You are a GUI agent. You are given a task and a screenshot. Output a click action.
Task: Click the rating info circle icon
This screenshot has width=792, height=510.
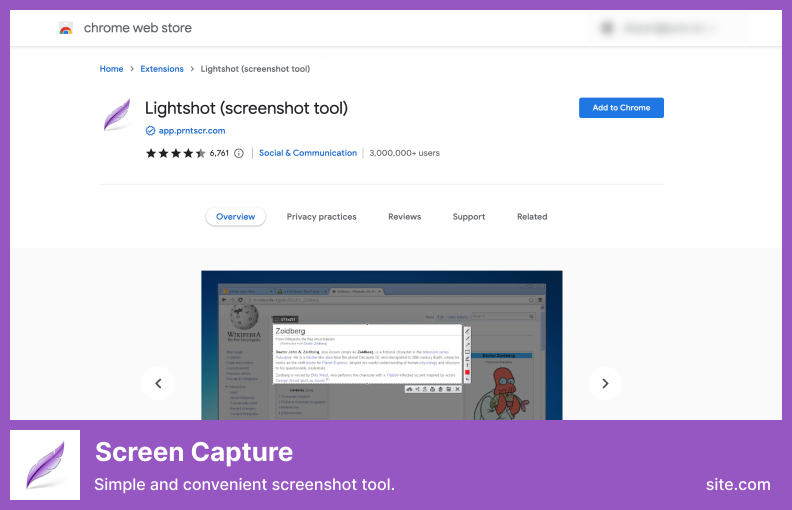click(x=239, y=153)
